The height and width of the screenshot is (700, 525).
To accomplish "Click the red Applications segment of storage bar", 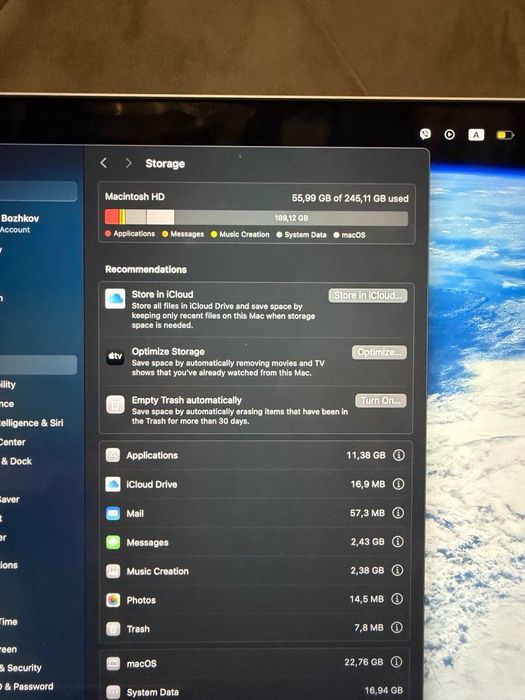I will tap(112, 217).
